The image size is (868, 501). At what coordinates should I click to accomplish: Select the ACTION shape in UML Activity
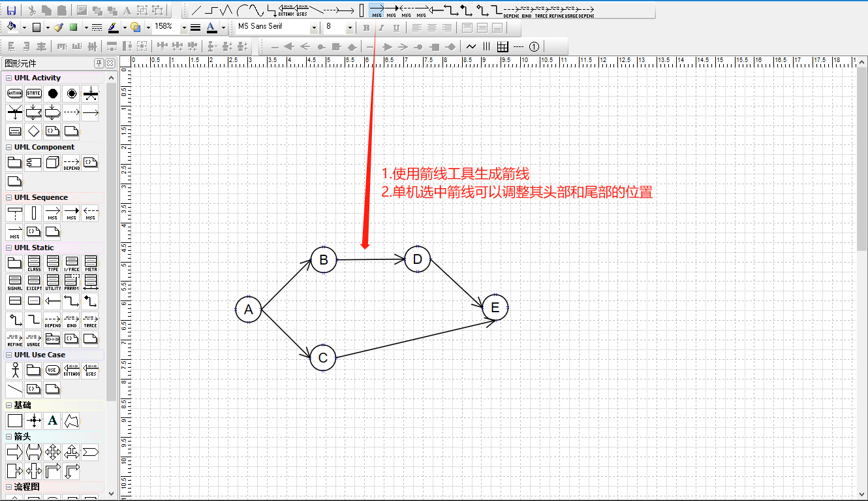[14, 93]
